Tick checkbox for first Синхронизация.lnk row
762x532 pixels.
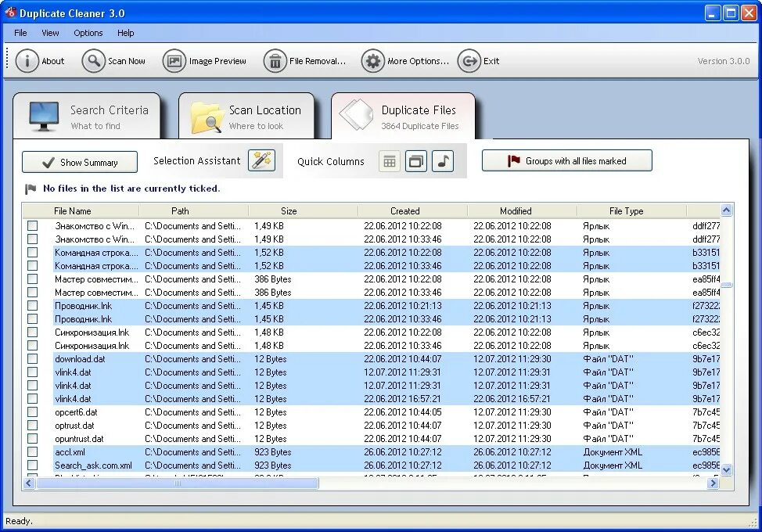pos(33,332)
